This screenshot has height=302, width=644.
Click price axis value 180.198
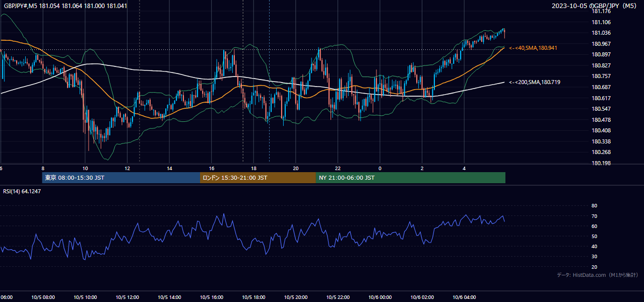point(601,163)
